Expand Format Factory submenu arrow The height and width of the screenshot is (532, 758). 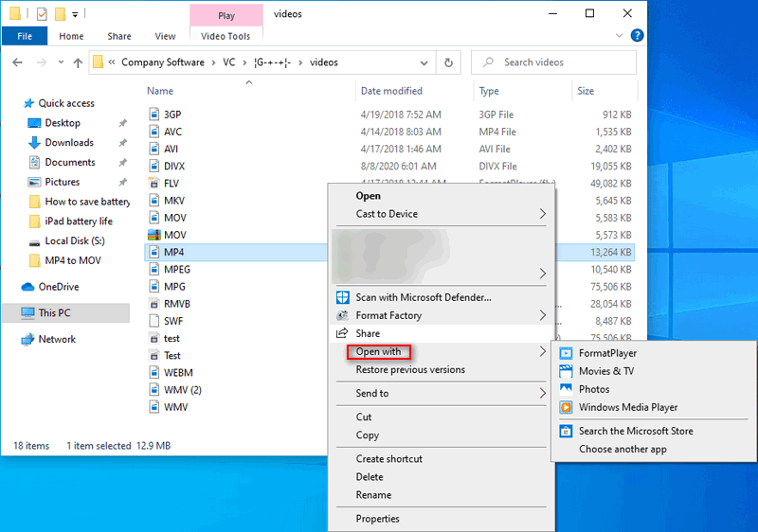click(542, 315)
